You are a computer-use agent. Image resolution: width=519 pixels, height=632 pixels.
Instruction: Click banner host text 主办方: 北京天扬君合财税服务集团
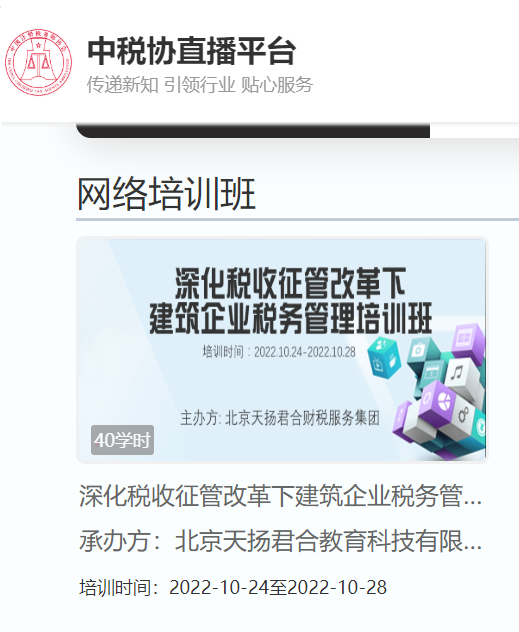pos(280,418)
